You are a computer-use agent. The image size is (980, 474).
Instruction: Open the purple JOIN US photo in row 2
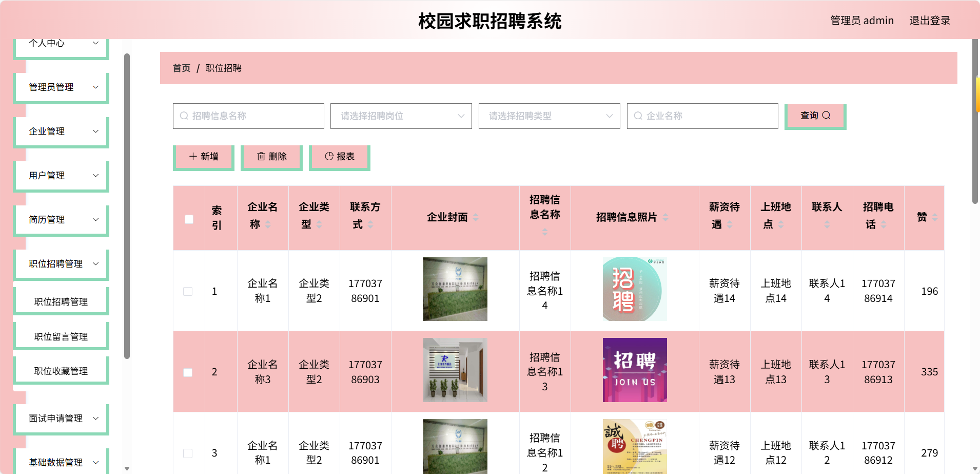coord(635,370)
